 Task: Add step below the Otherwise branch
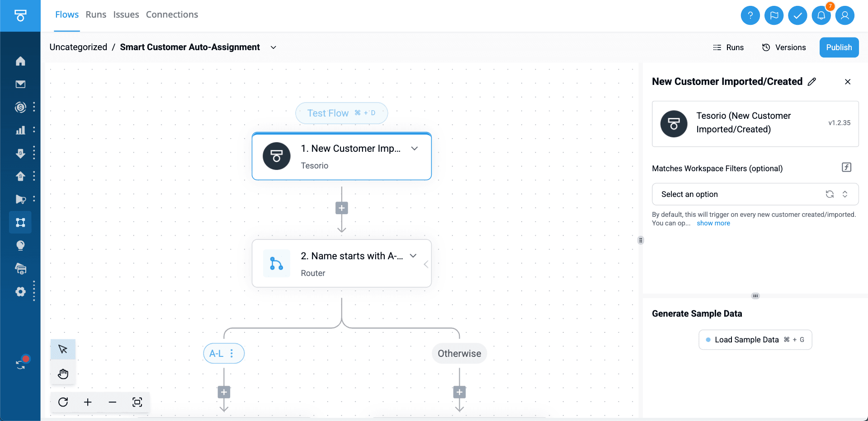pos(459,392)
